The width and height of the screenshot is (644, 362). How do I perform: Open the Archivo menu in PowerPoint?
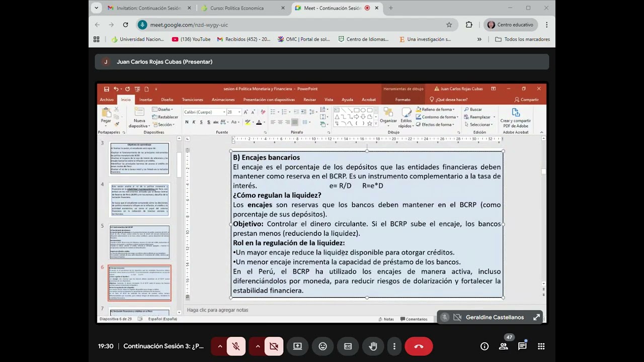click(107, 100)
